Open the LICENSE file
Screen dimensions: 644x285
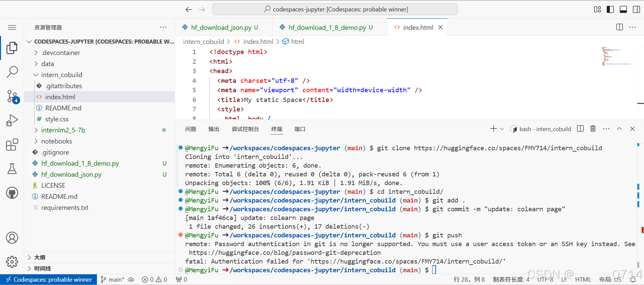pos(100,185)
